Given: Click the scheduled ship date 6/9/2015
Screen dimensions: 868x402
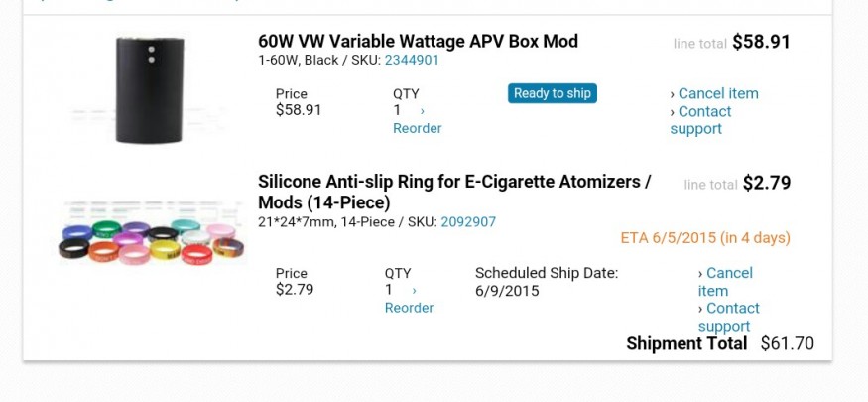Looking at the screenshot, I should [x=506, y=291].
